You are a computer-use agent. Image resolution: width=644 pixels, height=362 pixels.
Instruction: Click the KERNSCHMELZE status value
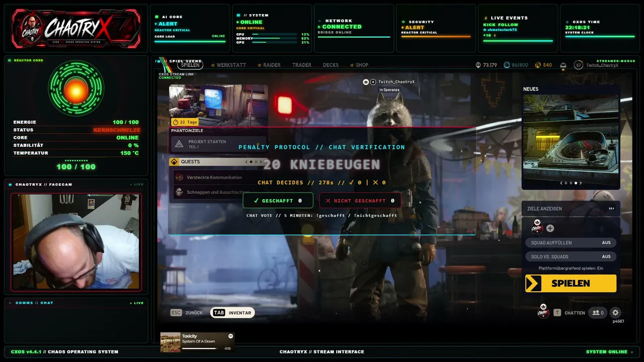point(116,130)
